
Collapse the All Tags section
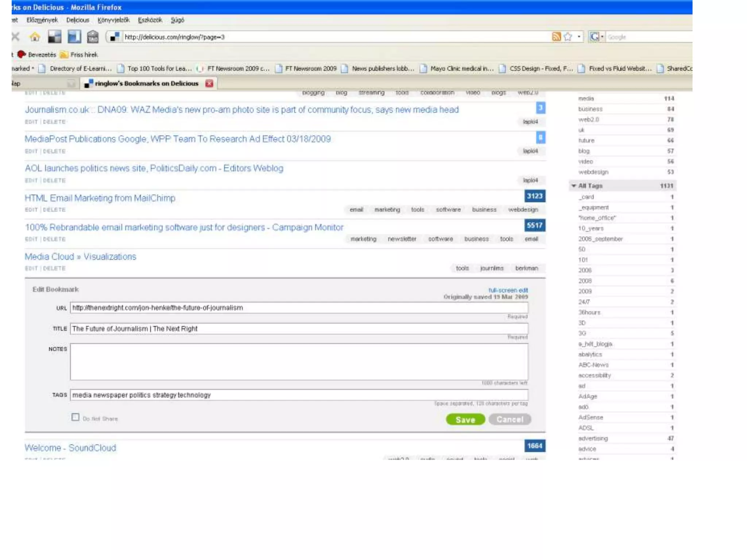click(574, 186)
